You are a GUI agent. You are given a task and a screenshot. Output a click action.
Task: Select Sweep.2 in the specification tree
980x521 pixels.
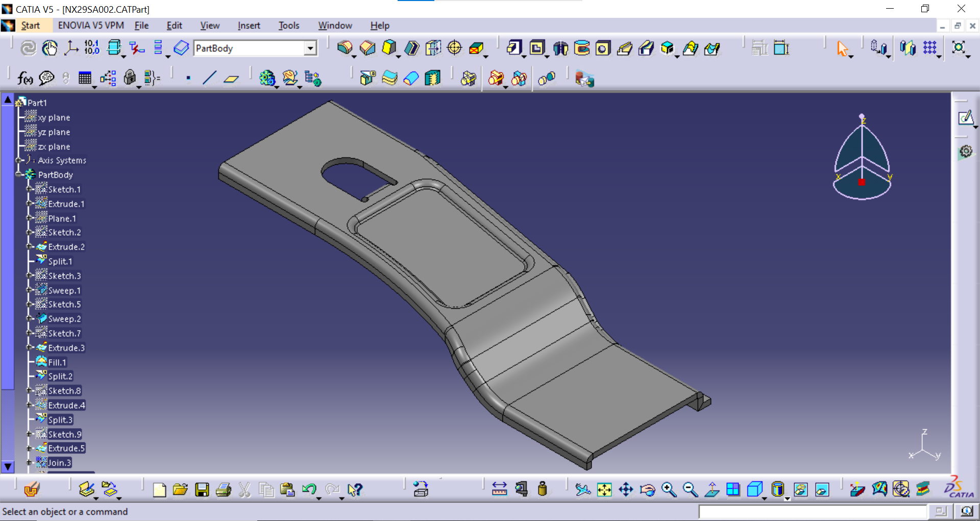click(x=64, y=319)
